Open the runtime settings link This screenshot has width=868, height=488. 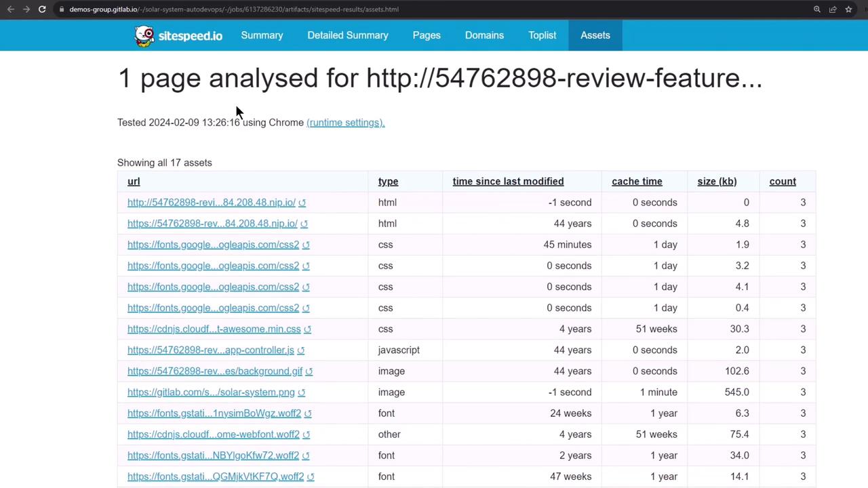346,123
